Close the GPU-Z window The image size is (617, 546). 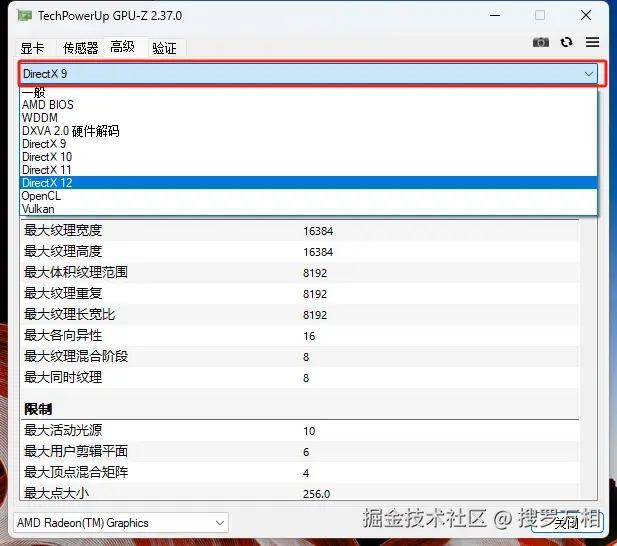pyautogui.click(x=586, y=15)
